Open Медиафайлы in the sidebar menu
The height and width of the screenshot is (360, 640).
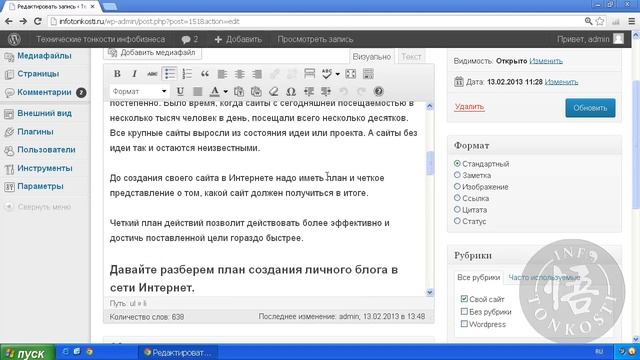tap(44, 56)
